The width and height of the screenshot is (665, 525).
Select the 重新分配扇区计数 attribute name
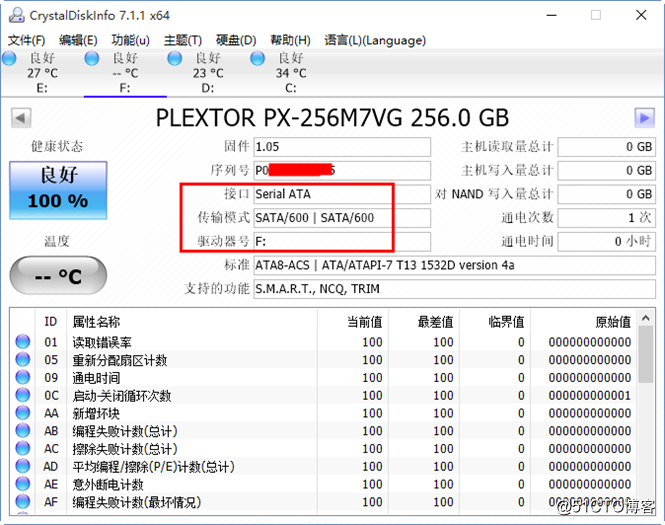[x=120, y=360]
